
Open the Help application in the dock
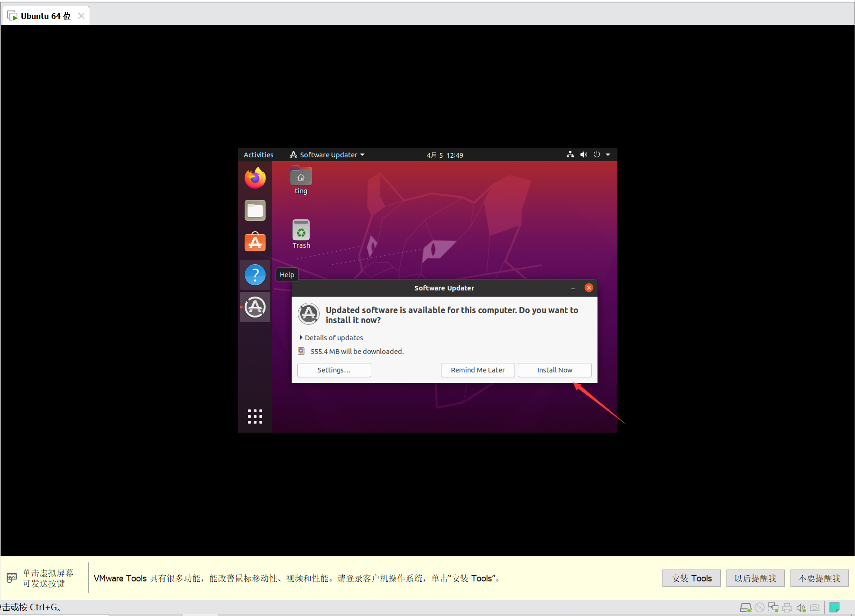255,274
